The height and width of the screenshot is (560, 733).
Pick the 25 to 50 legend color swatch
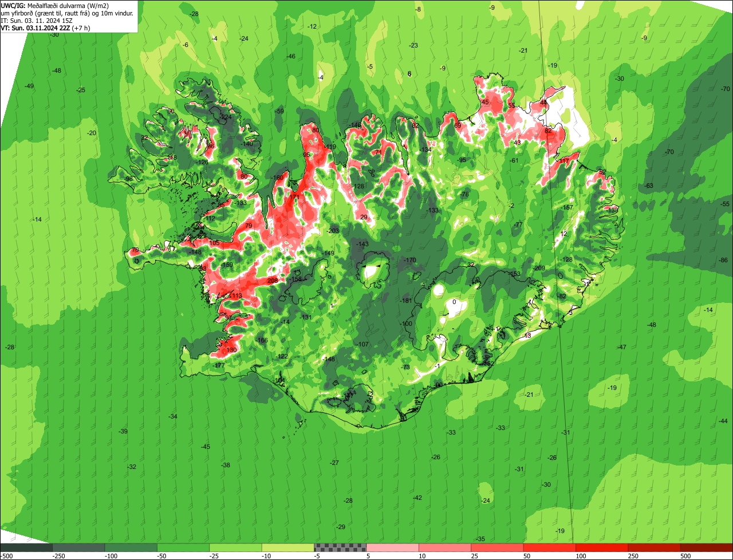click(497, 547)
